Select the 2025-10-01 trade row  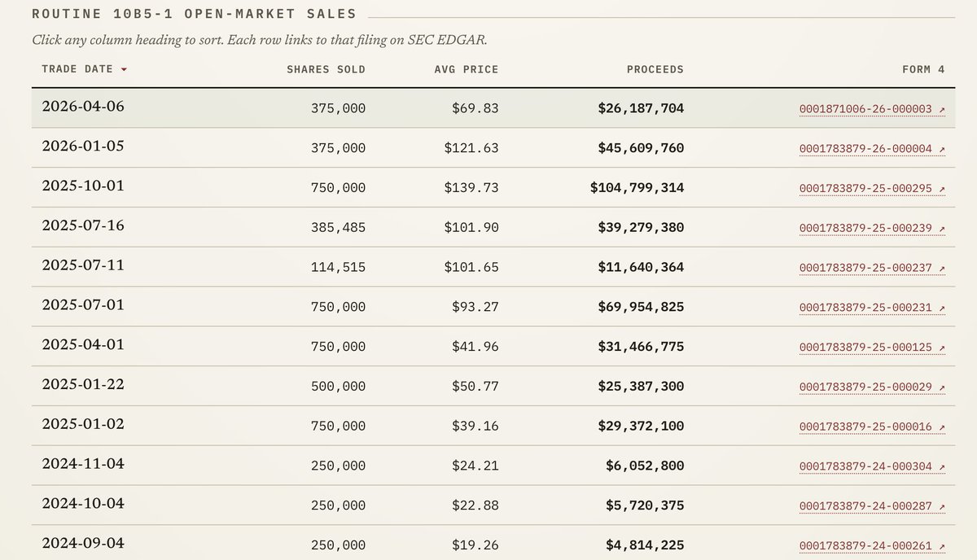[493, 187]
